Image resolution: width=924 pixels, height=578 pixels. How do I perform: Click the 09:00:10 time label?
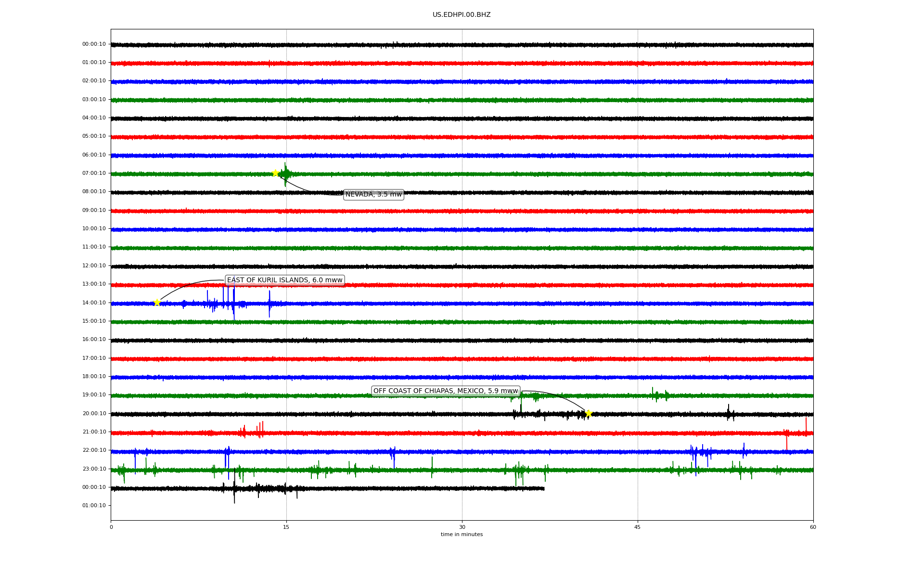point(94,210)
